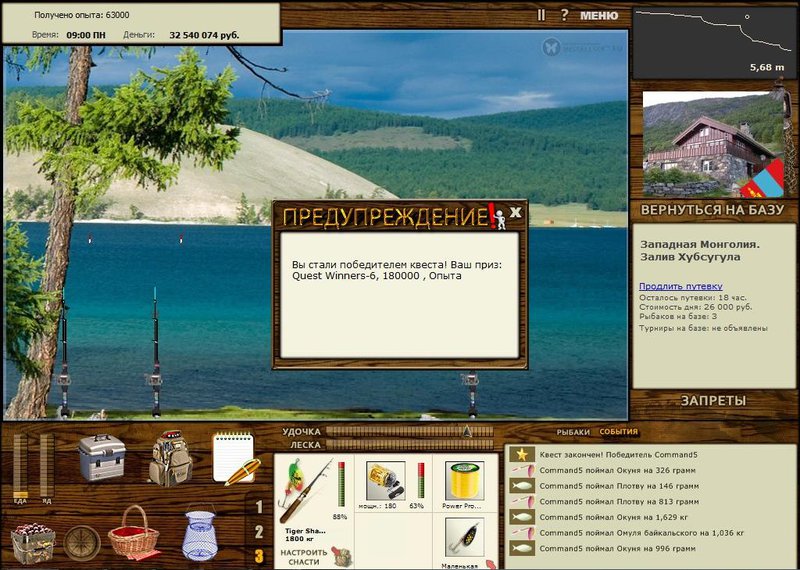Click the base house thumbnail

pos(713,144)
